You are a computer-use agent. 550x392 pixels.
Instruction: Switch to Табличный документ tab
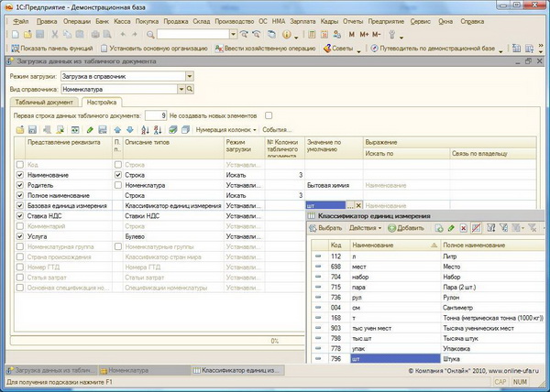pos(45,103)
